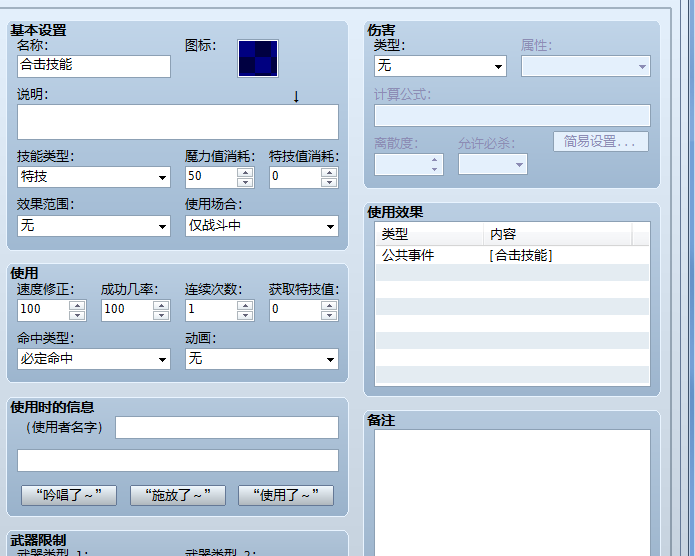Open the 允许必杀 dropdown
This screenshot has height=556, width=695.
click(x=493, y=164)
